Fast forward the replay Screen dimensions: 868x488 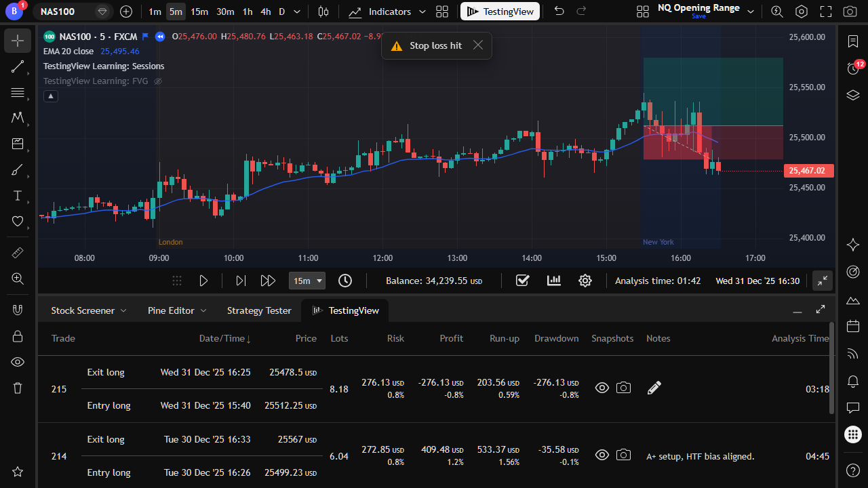tap(268, 281)
